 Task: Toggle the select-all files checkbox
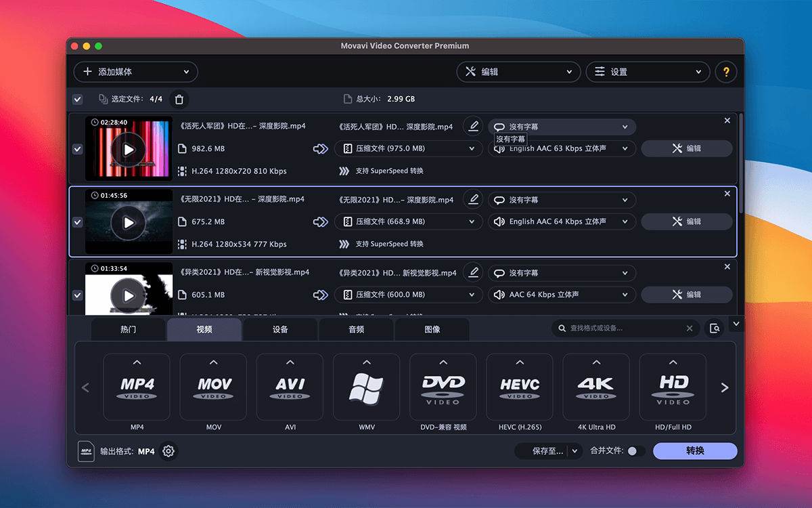click(x=78, y=100)
